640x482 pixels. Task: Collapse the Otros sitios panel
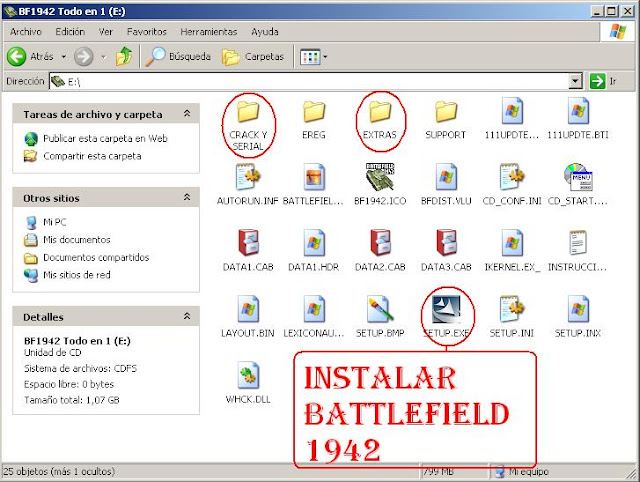tap(187, 197)
